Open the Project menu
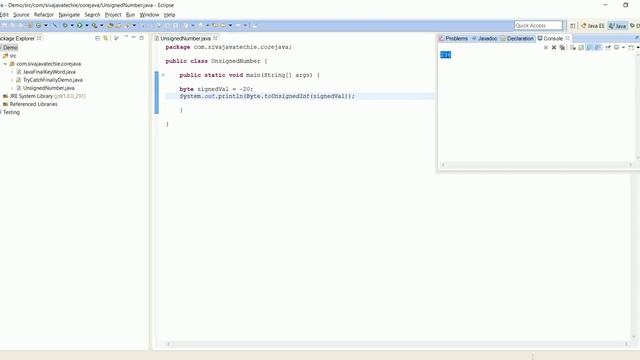 [x=113, y=15]
